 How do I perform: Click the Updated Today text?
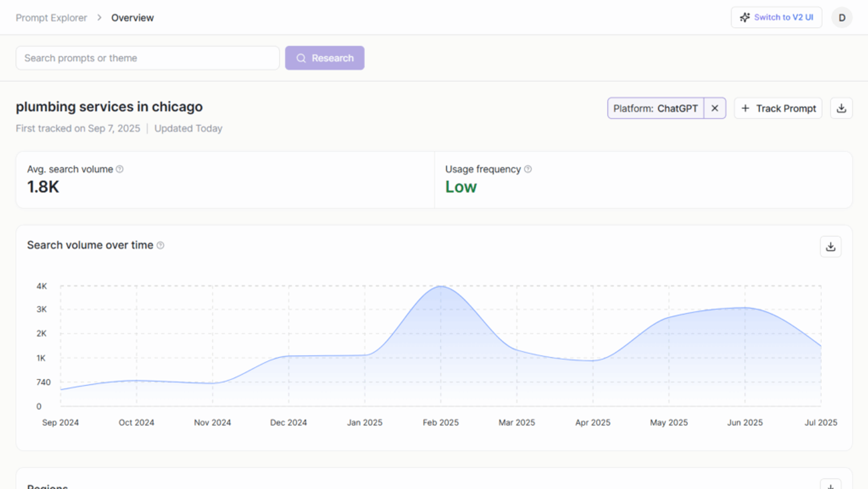click(189, 128)
